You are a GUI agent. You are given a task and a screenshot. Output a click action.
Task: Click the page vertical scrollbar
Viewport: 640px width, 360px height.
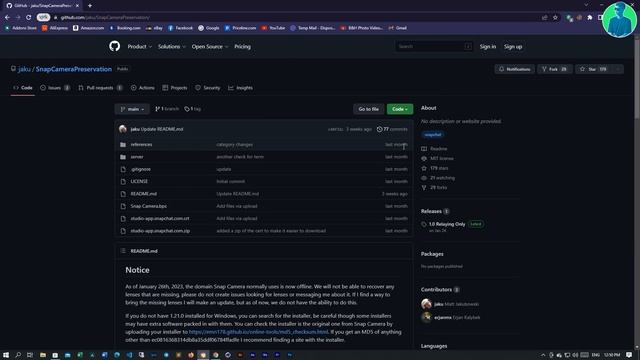tap(637, 78)
